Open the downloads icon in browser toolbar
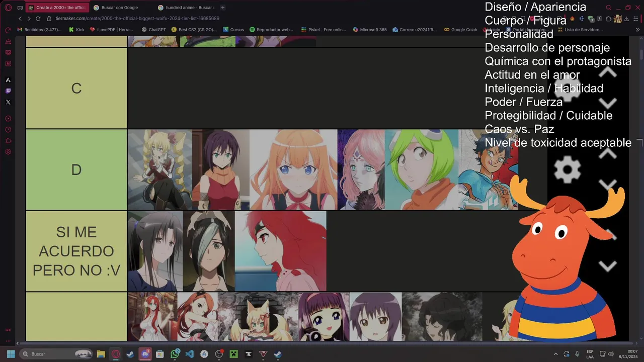The width and height of the screenshot is (644, 362). coord(627,19)
